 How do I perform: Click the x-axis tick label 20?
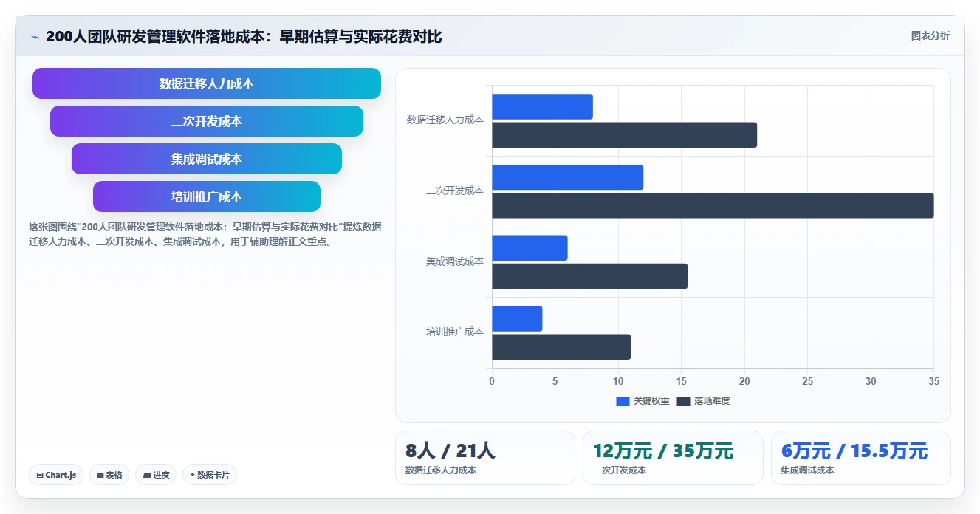(x=744, y=382)
